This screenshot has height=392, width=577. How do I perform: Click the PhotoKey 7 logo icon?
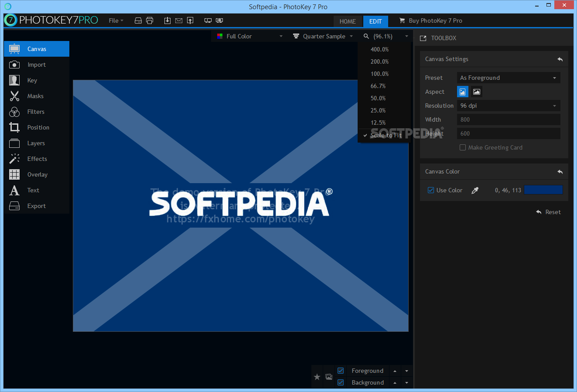10,20
